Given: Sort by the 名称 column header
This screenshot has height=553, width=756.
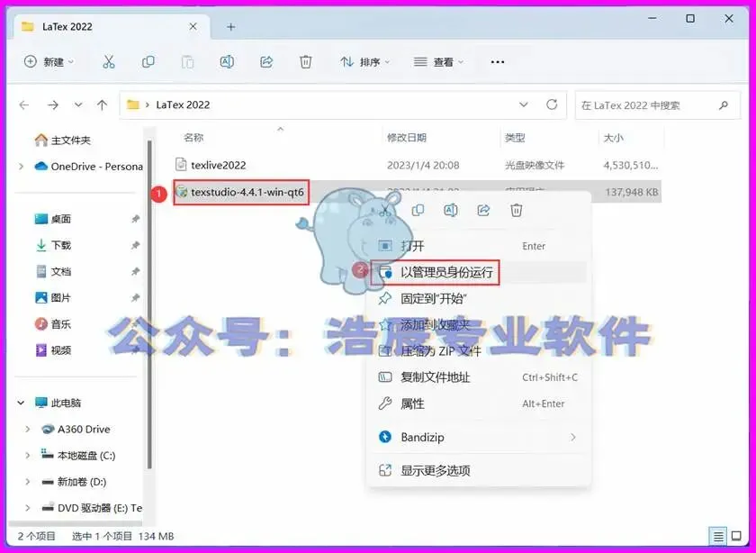Looking at the screenshot, I should tap(193, 138).
